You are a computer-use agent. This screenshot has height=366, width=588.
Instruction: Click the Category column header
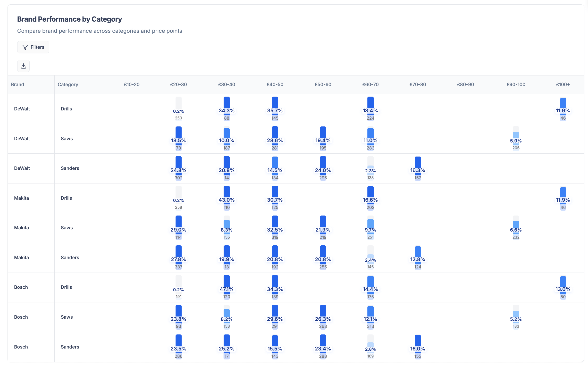tap(68, 84)
